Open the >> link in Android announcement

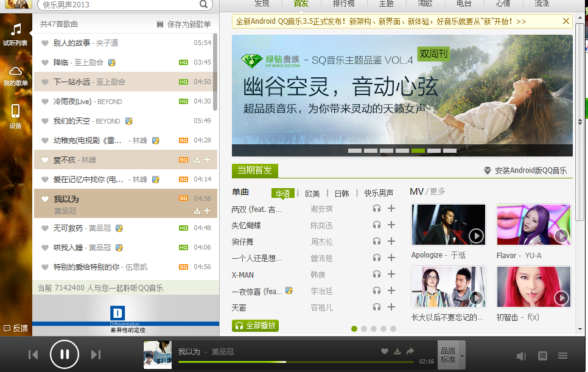pos(521,22)
